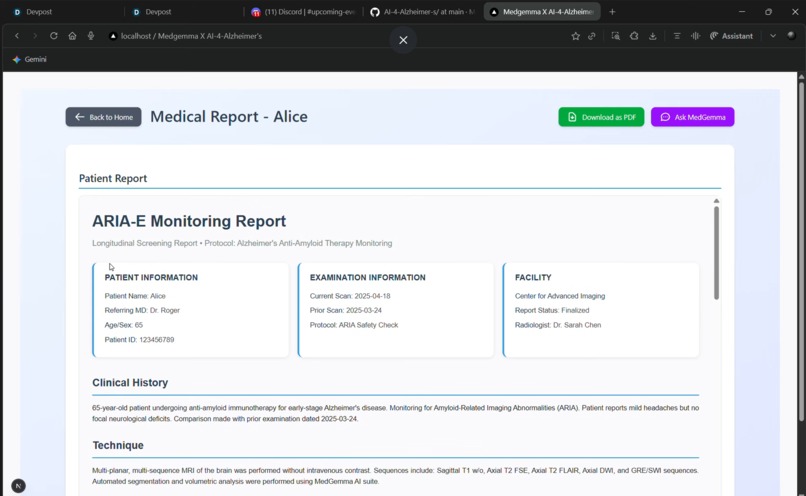Click the Patient Name: Alice line

135,296
